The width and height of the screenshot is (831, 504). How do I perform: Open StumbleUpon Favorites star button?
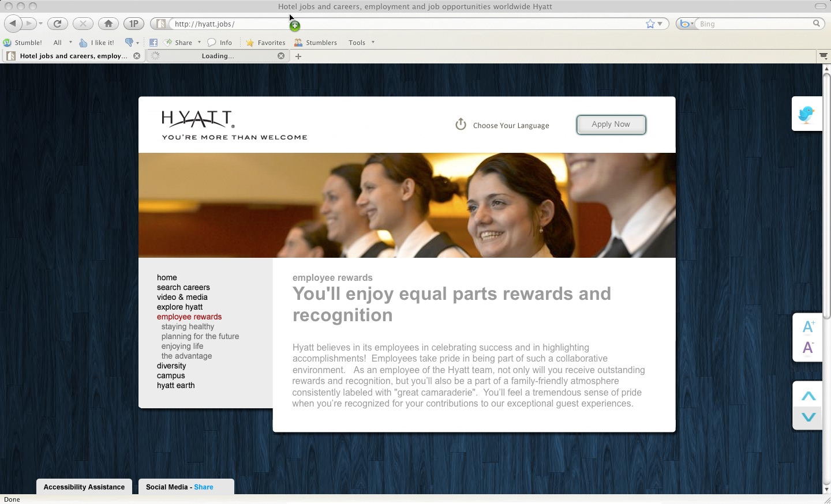click(x=265, y=42)
